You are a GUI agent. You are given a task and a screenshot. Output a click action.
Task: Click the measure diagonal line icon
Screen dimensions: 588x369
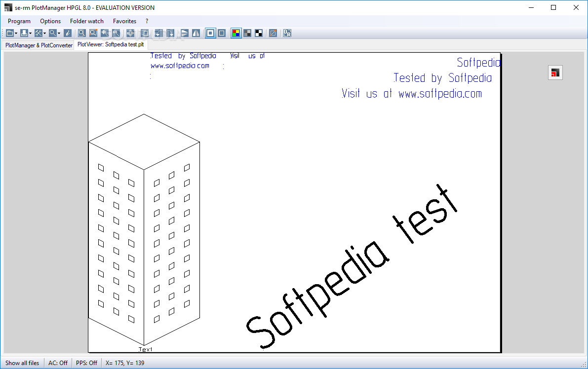273,34
